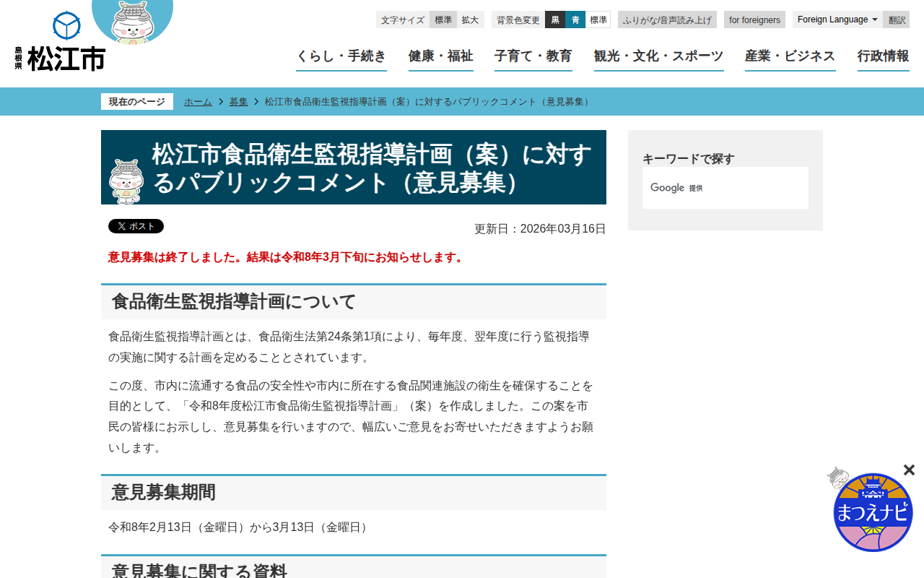924x578 pixels.
Task: Click the 背景色変更 label
Action: [x=518, y=20]
